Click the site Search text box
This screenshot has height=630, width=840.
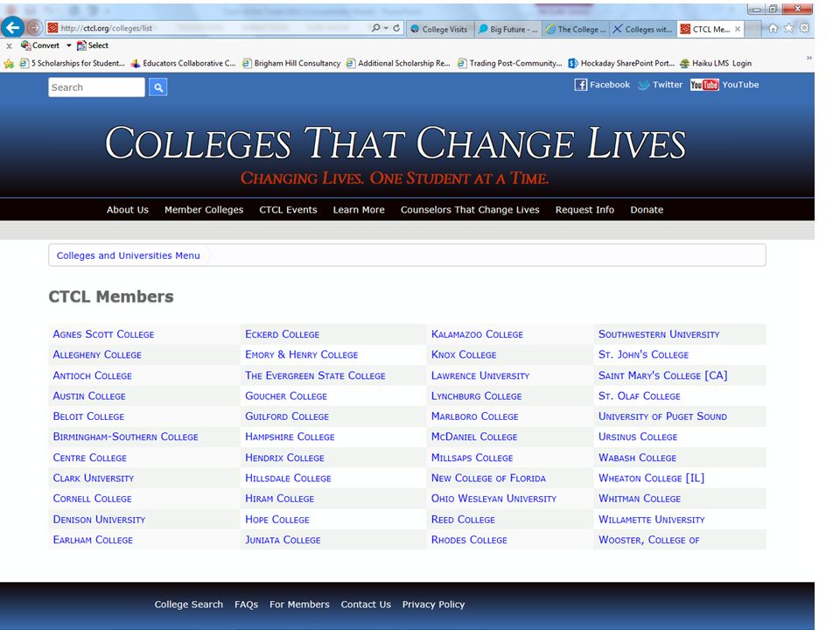[96, 87]
